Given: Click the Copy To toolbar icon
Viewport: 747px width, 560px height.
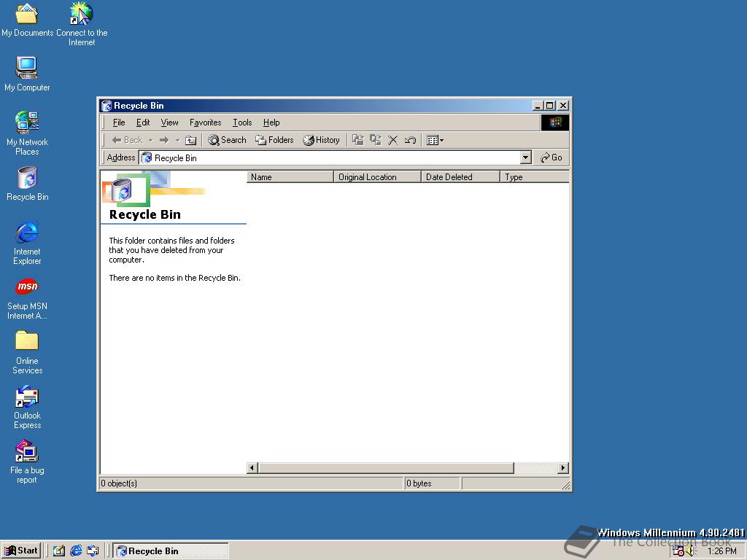Looking at the screenshot, I should pos(376,140).
